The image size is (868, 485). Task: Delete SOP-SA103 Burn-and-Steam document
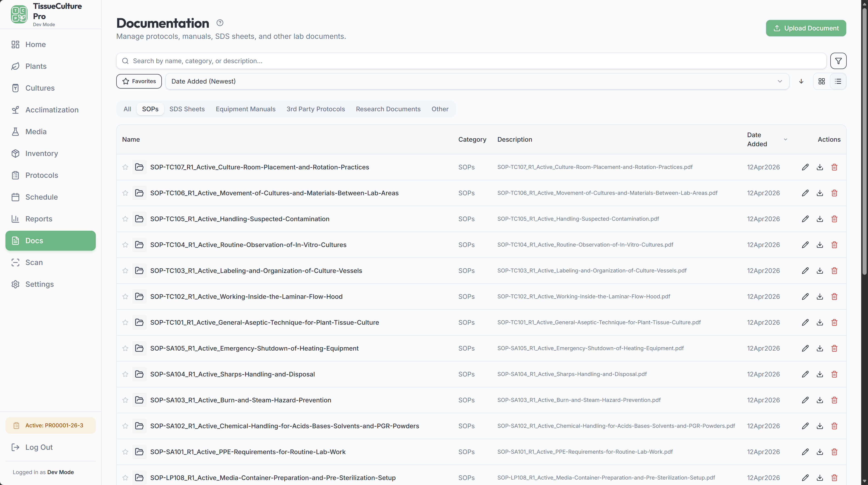pos(834,400)
